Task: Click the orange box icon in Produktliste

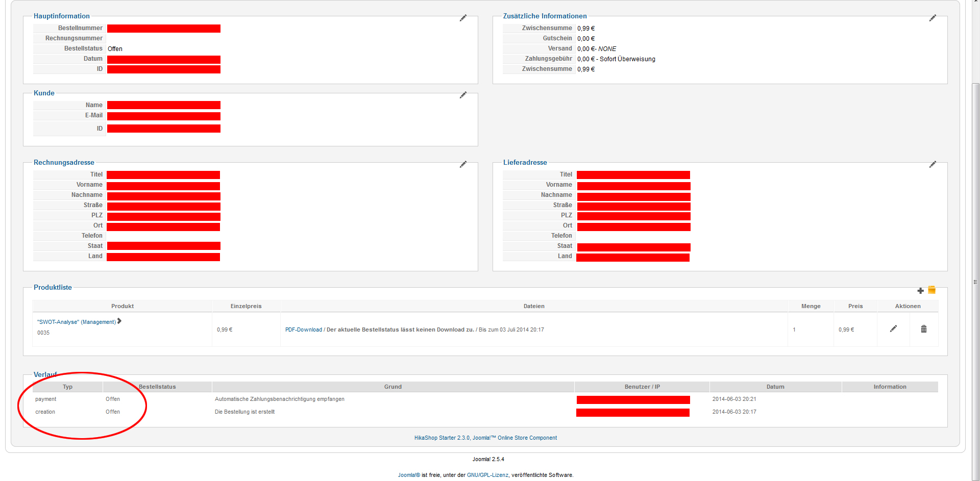Action: (x=932, y=290)
